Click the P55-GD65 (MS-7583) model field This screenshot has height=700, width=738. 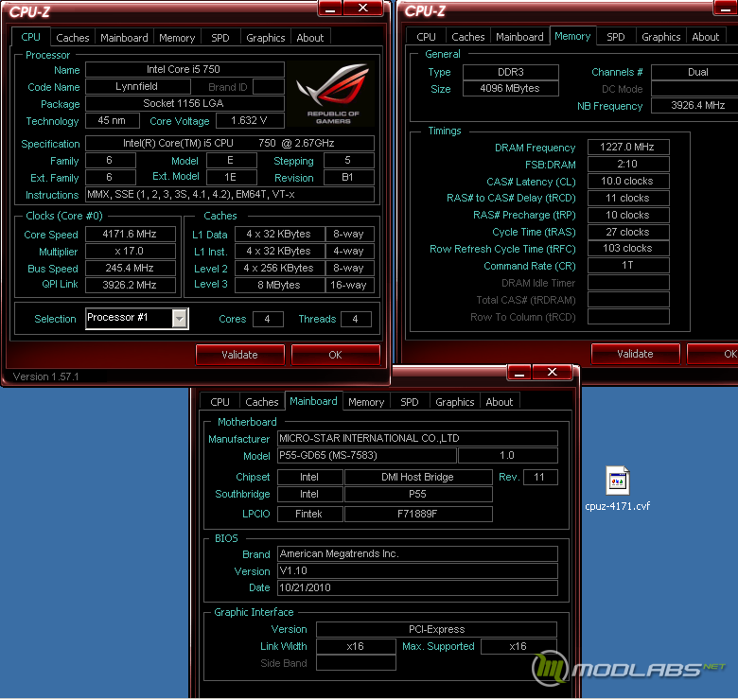(367, 455)
